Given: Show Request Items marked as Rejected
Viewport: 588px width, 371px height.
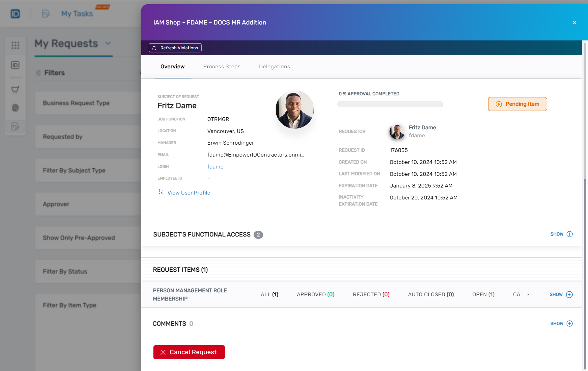Looking at the screenshot, I should (371, 294).
